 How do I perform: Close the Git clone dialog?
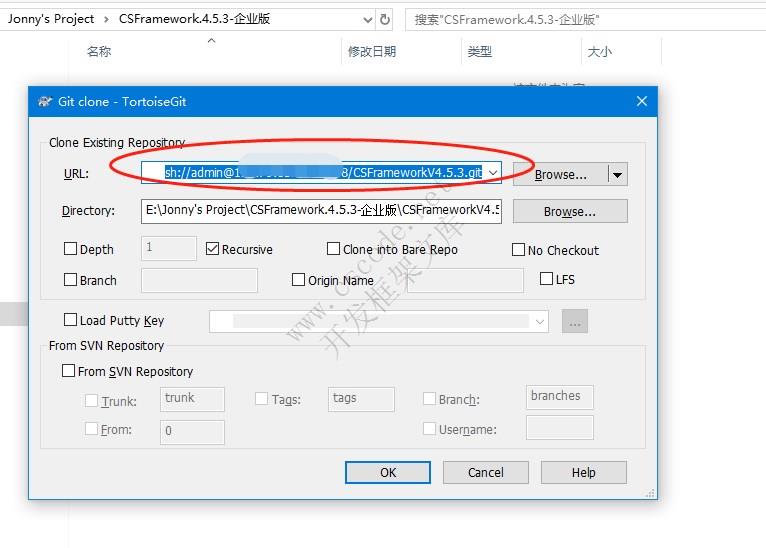643,101
